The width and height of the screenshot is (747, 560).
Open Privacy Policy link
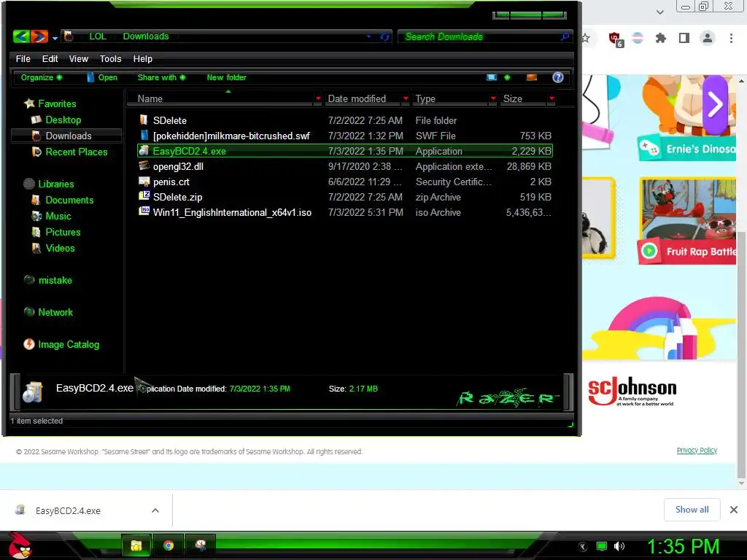697,451
